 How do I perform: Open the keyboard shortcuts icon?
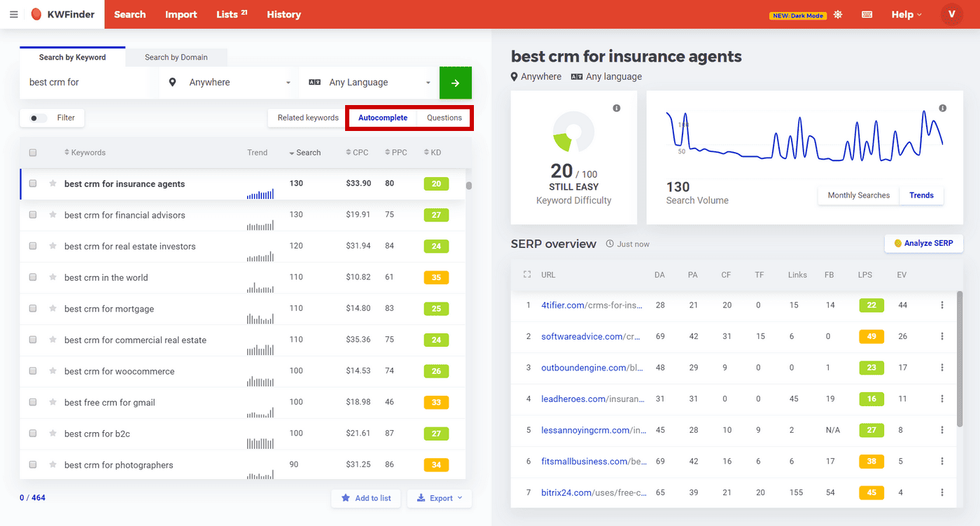tap(867, 14)
